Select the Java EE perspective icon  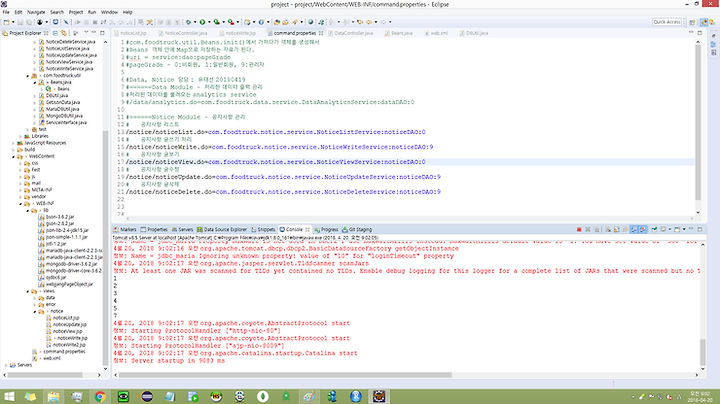703,22
